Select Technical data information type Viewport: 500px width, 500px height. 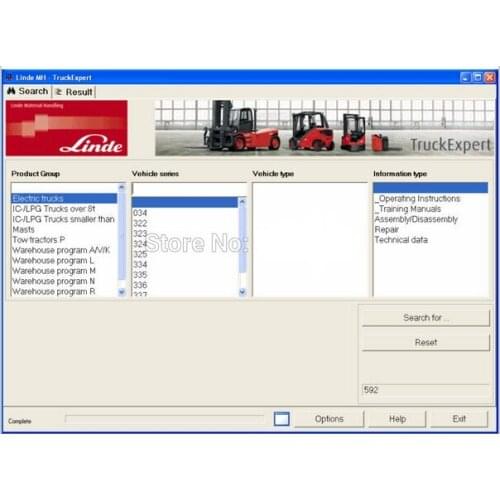(x=430, y=240)
